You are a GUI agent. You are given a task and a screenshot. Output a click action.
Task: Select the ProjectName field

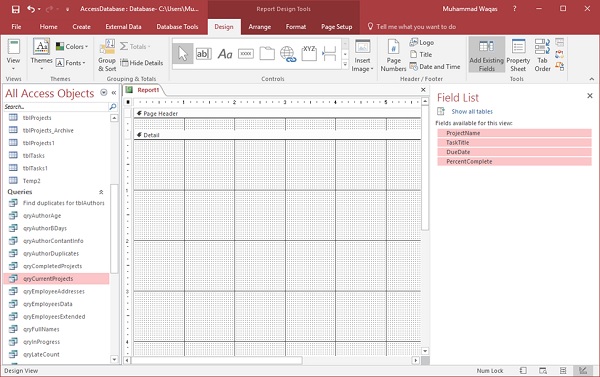(x=515, y=133)
